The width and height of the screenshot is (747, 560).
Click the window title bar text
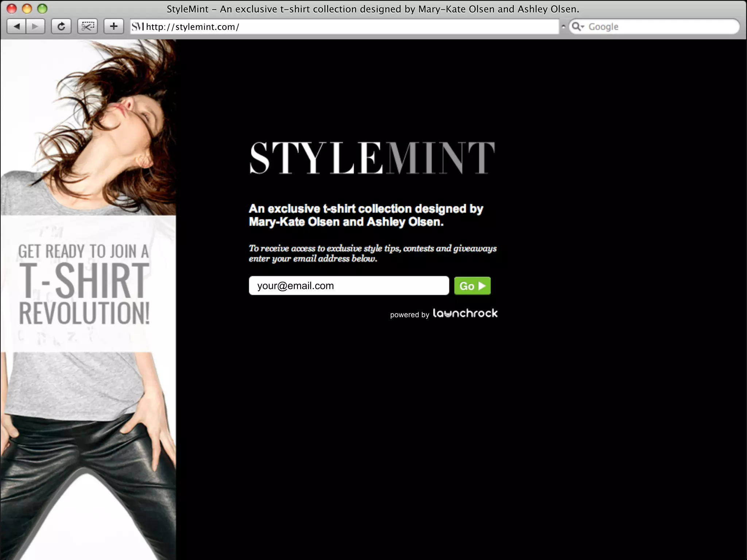(x=373, y=9)
